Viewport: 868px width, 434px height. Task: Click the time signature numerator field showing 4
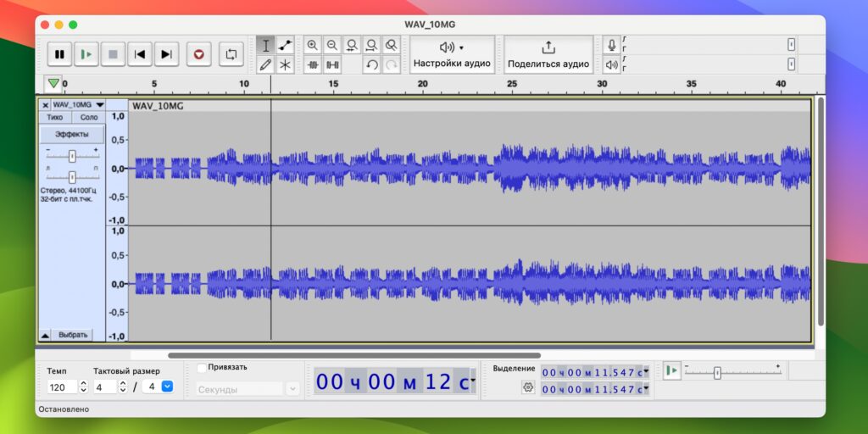[104, 387]
